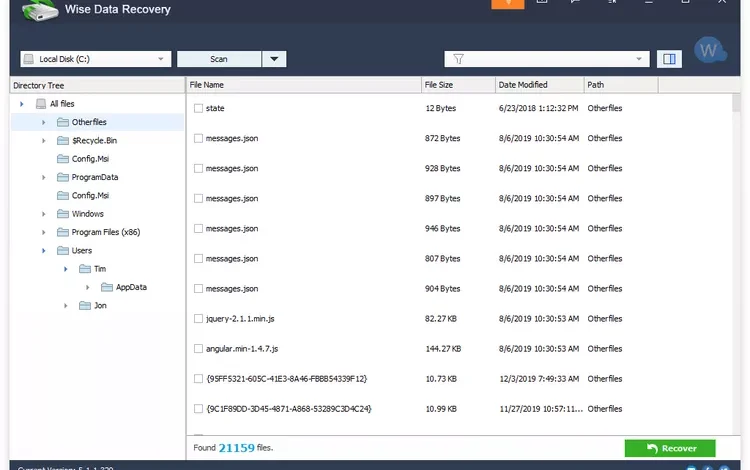Click the '144.27 KB' size cell
This screenshot has height=470, width=750.
(x=443, y=349)
